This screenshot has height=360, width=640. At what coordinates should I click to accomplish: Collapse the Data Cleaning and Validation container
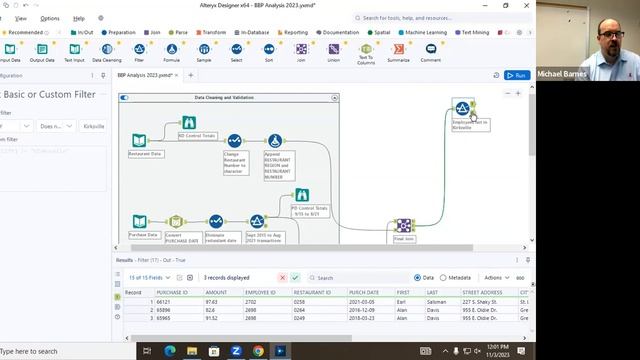click(334, 98)
